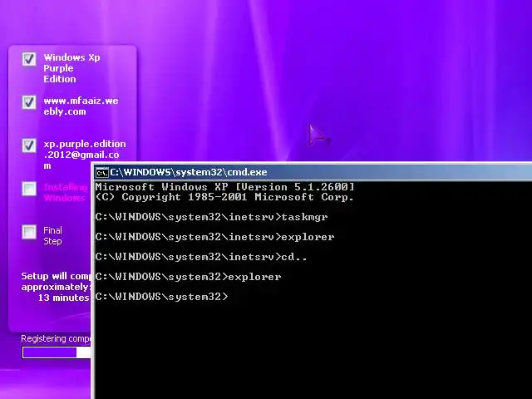Click the 'Registering components' status text

tap(56, 338)
